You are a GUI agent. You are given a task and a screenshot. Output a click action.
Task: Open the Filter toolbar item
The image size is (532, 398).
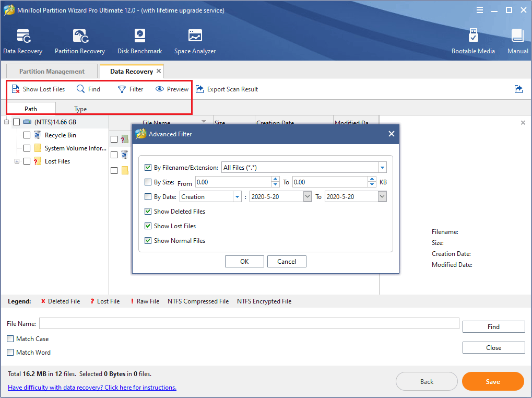pos(131,89)
